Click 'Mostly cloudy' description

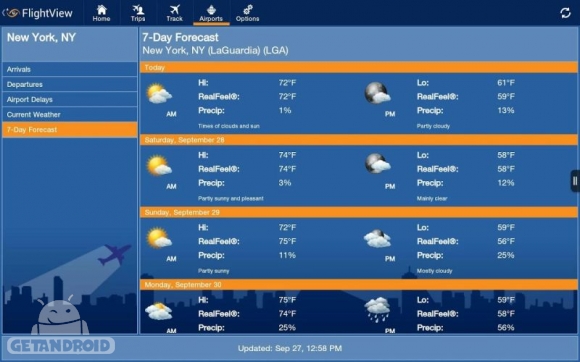pyautogui.click(x=435, y=271)
